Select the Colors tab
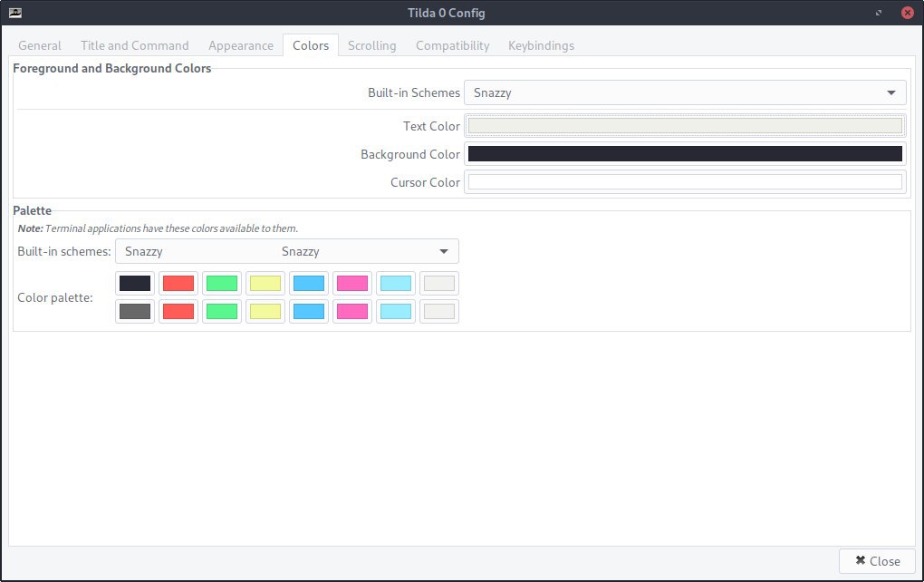The image size is (924, 582). coord(311,45)
